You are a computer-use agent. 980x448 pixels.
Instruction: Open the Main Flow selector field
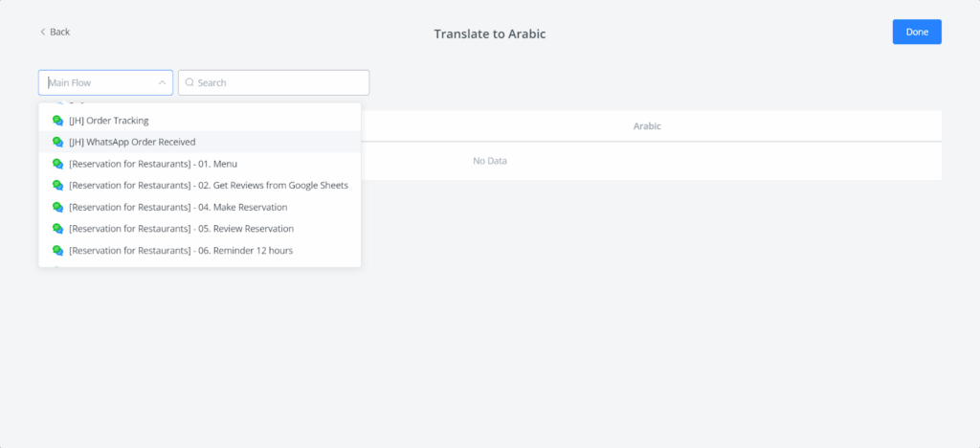96,83
